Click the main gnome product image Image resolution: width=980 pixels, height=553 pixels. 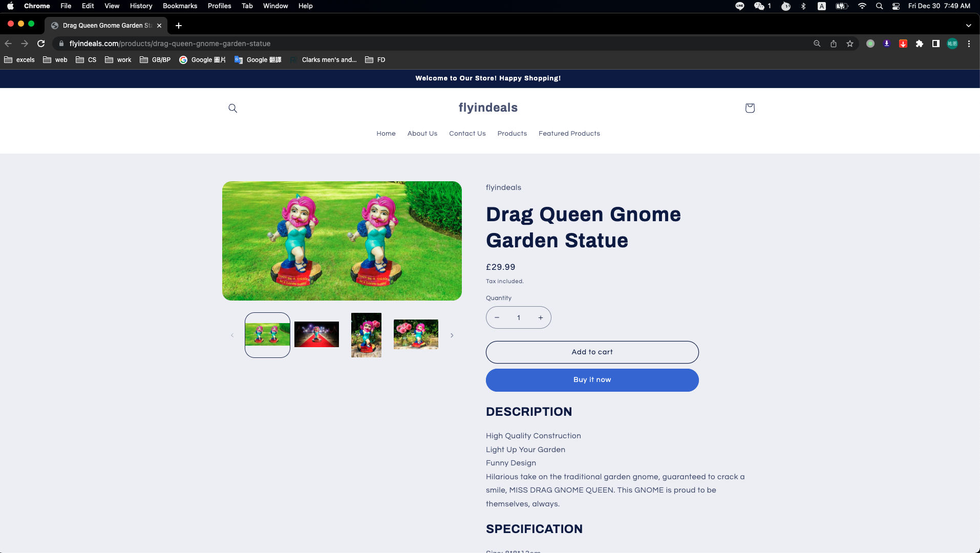click(x=342, y=241)
